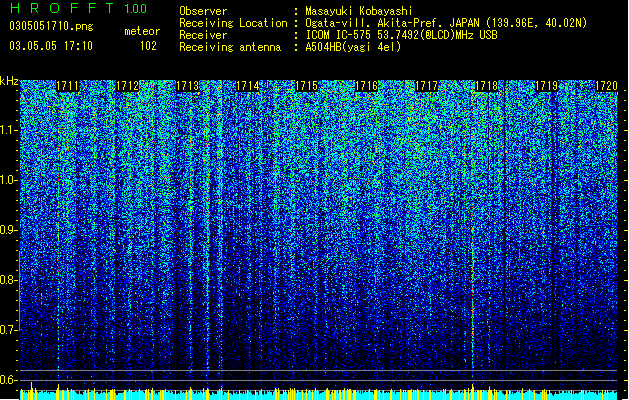Select the 1713 time label

[x=188, y=86]
